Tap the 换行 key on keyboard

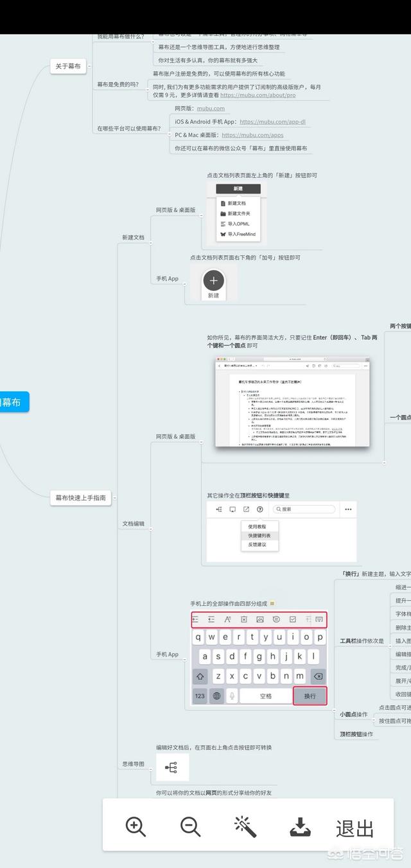pos(310,696)
